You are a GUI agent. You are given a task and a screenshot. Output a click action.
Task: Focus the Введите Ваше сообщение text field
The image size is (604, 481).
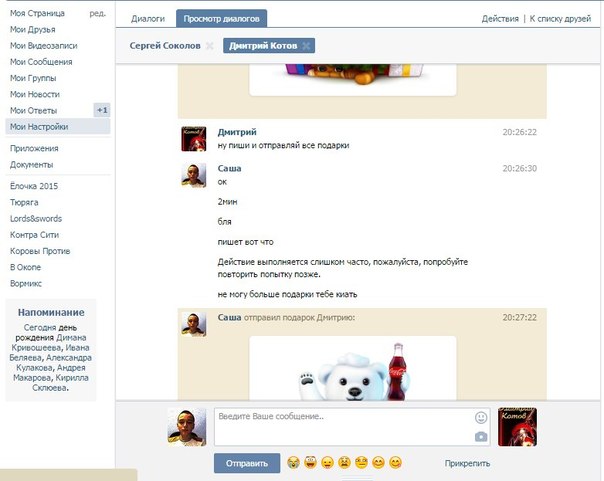coord(352,427)
